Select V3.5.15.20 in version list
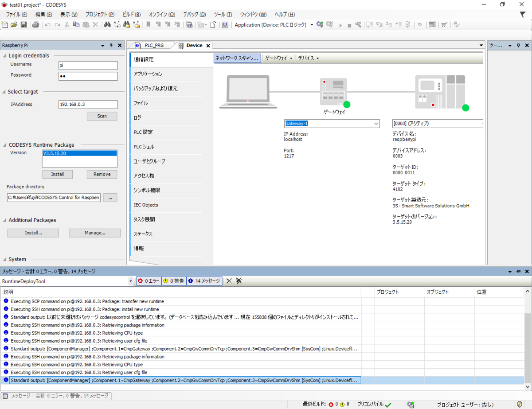Image resolution: width=532 pixels, height=409 pixels. (79, 153)
